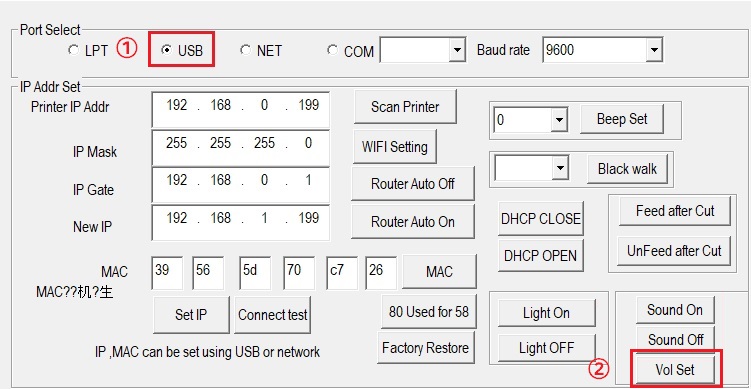Click the MAC field containing c7
The width and height of the screenshot is (751, 389).
(x=342, y=273)
